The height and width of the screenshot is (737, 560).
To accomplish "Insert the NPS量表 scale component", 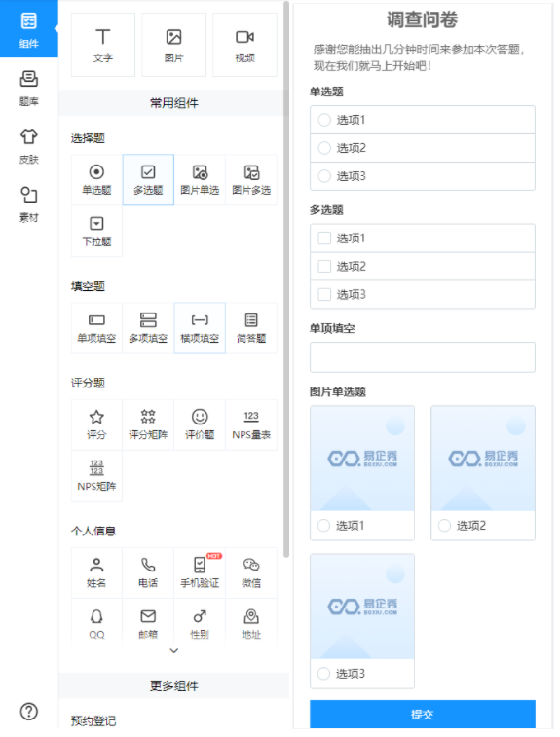I will (251, 424).
